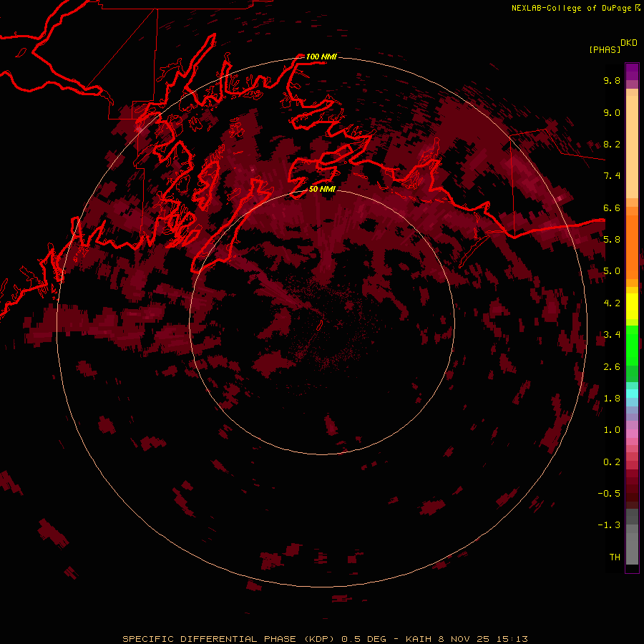Click the 100 NMI range ring label

(x=321, y=57)
